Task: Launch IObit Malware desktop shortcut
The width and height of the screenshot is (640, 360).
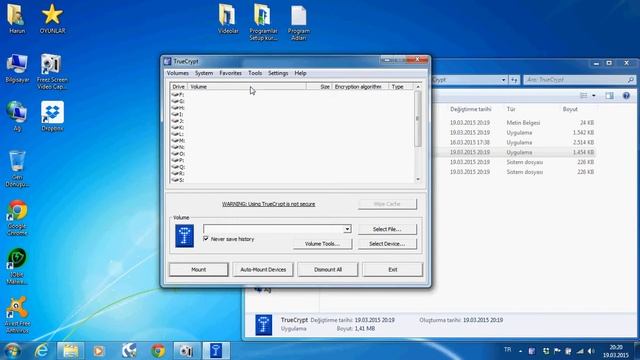Action: [17, 266]
